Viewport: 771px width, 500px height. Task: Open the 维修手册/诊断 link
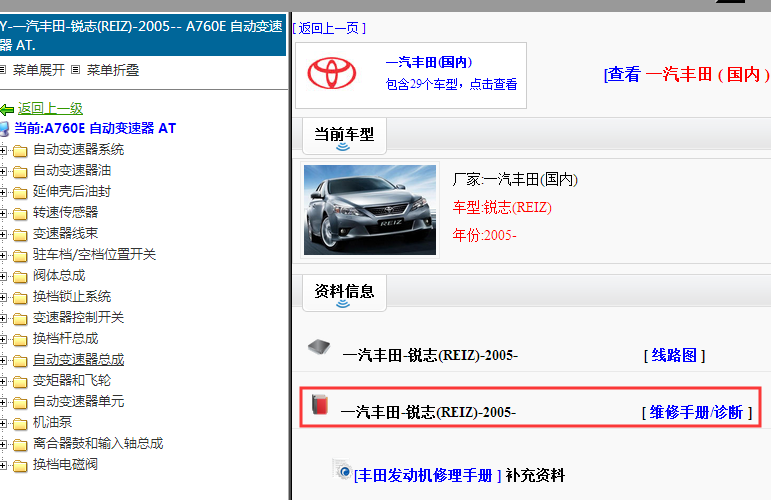click(697, 412)
